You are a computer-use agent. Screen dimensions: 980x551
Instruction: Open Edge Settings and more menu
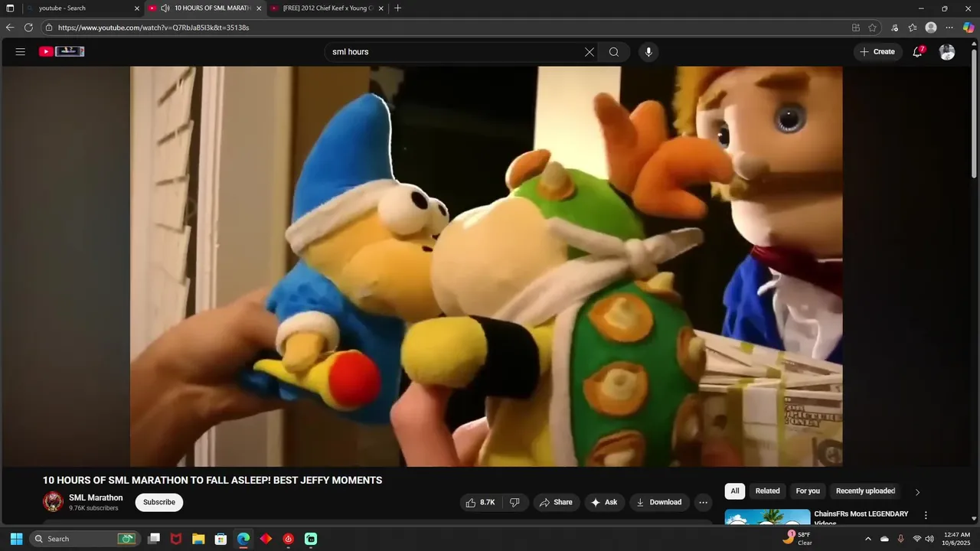click(949, 28)
